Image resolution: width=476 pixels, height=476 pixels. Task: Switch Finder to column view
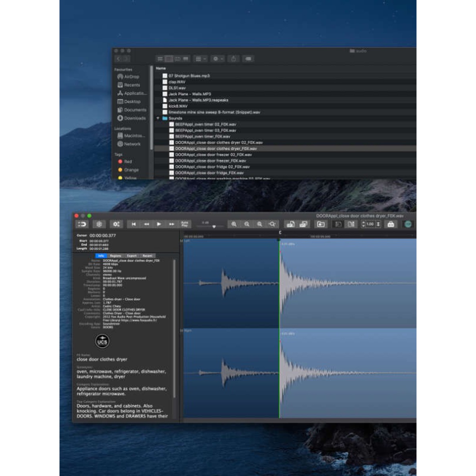tap(177, 59)
